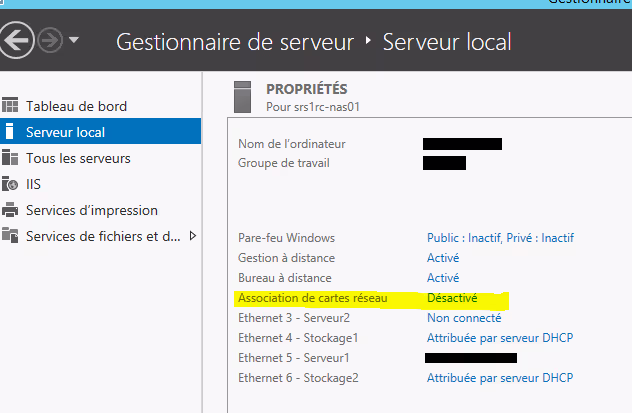The image size is (632, 413).
Task: Open the Tableau de bord page
Action: pyautogui.click(x=76, y=106)
